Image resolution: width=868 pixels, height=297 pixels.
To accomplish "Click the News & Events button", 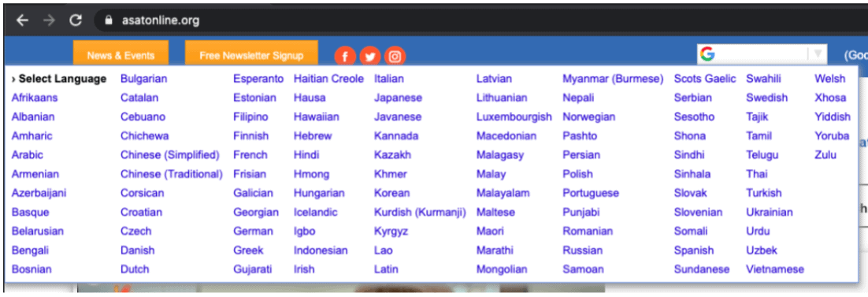I will coord(121,55).
